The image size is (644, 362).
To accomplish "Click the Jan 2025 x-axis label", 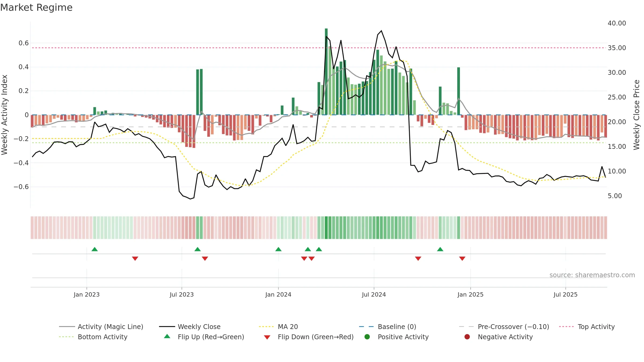I will point(470,294).
